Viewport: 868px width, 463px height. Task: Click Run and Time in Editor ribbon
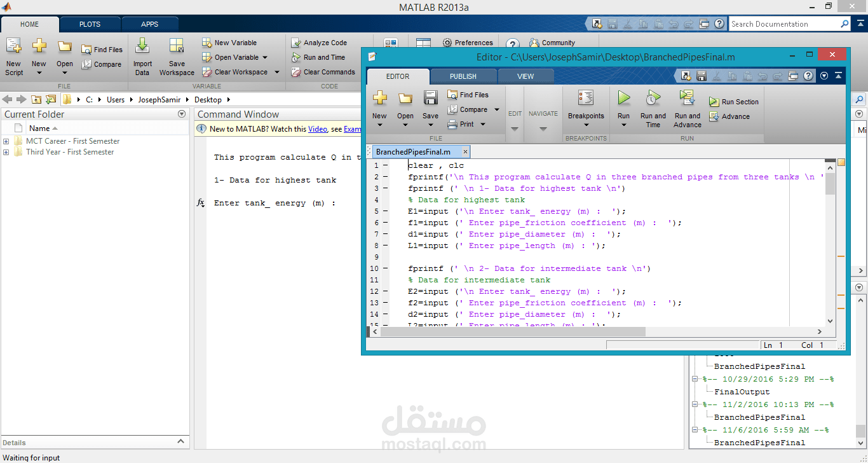click(x=653, y=98)
